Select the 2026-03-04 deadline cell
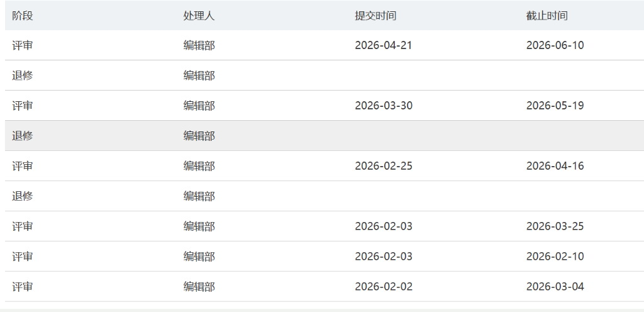 point(555,287)
